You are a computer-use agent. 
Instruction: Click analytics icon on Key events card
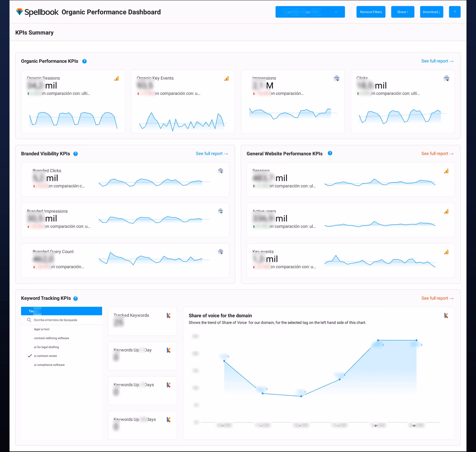(446, 252)
